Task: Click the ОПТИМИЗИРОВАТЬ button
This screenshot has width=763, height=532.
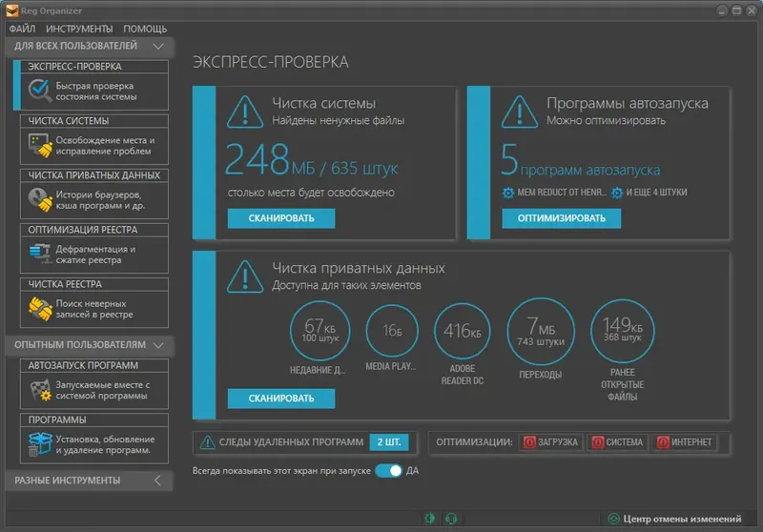Action: click(562, 218)
